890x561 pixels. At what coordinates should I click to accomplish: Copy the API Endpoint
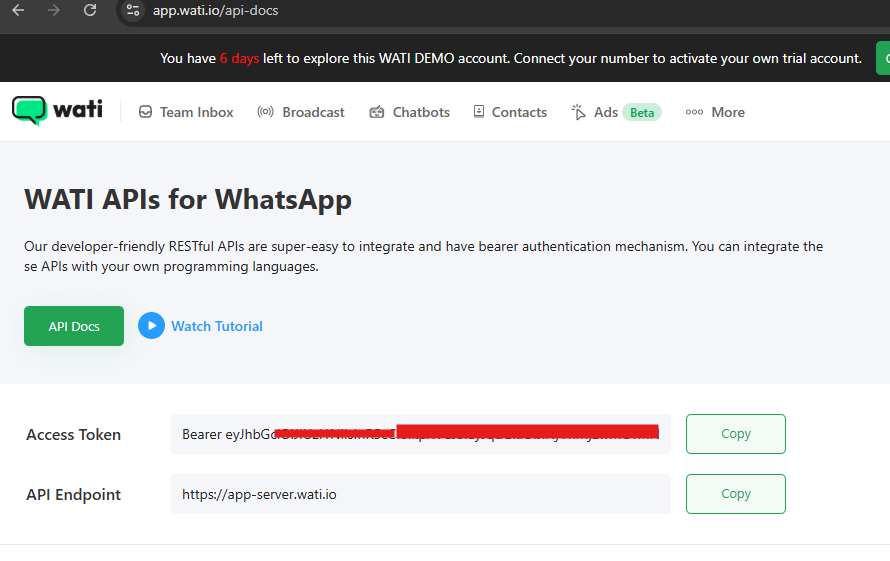tap(736, 494)
